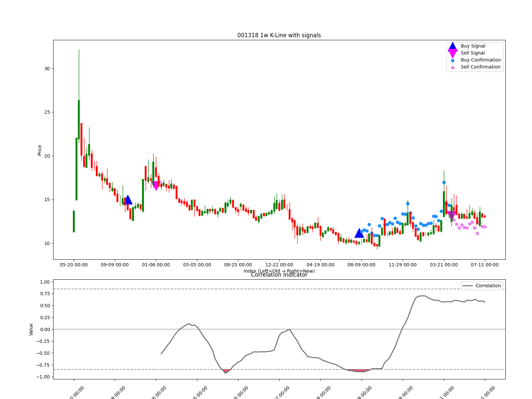The width and height of the screenshot is (532, 399).
Task: Select the 'Correlation' legend label
Action: (x=488, y=286)
